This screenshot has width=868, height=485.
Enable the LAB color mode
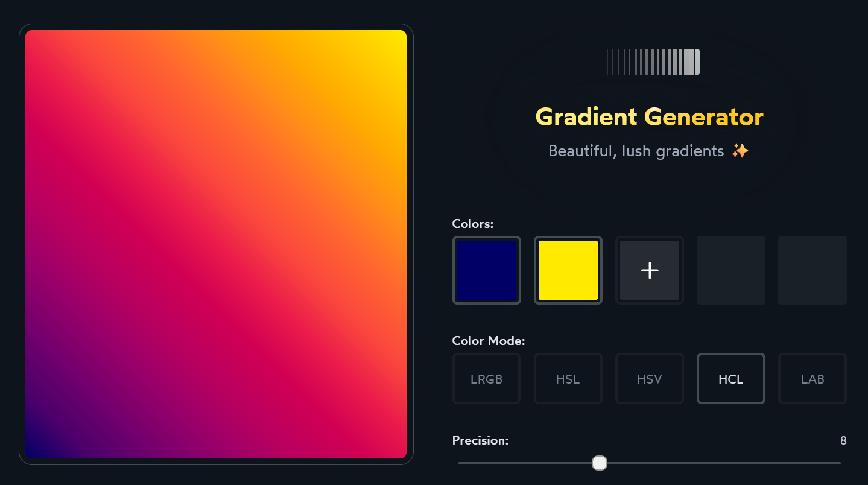click(x=812, y=379)
